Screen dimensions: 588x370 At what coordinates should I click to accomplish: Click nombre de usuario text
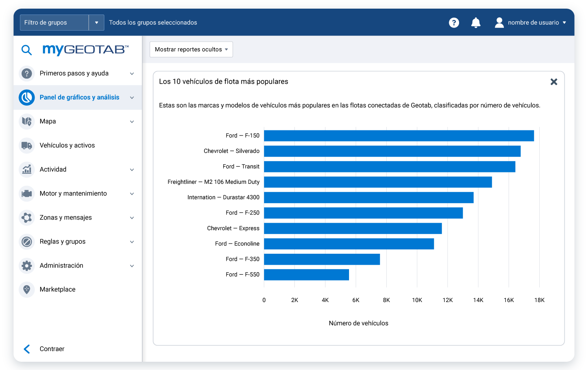533,23
